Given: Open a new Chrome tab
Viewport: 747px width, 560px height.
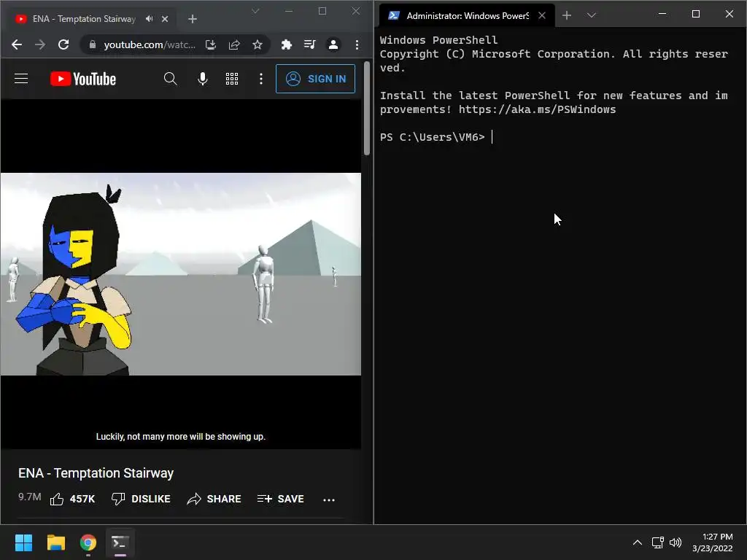Looking at the screenshot, I should click(192, 19).
